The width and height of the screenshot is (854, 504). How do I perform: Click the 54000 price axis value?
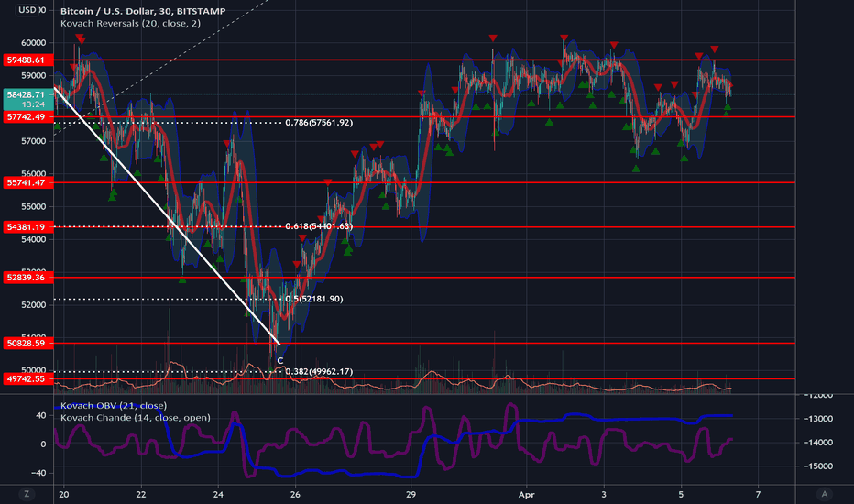(34, 239)
